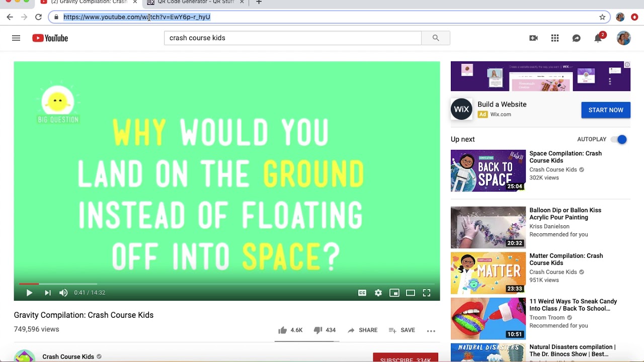This screenshot has height=362, width=644.
Task: Bookmark this page with the star
Action: pos(602,17)
